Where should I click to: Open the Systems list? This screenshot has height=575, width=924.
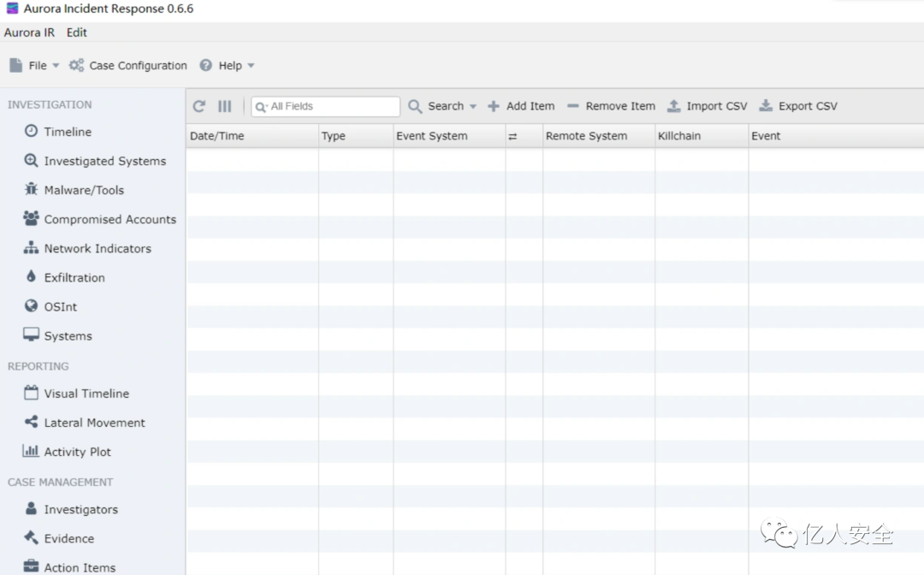68,335
